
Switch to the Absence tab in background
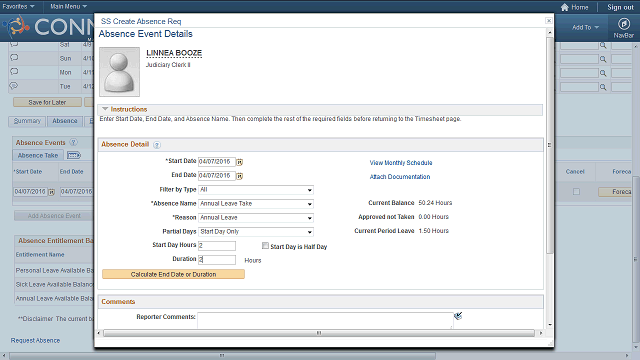click(x=64, y=121)
